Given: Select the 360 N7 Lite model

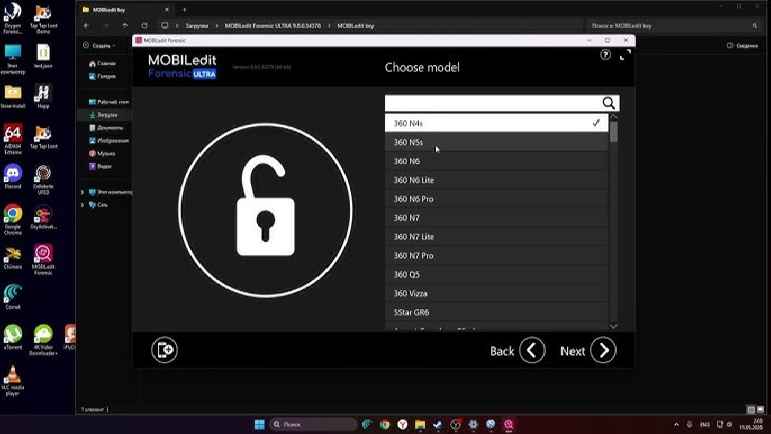Looking at the screenshot, I should click(496, 236).
